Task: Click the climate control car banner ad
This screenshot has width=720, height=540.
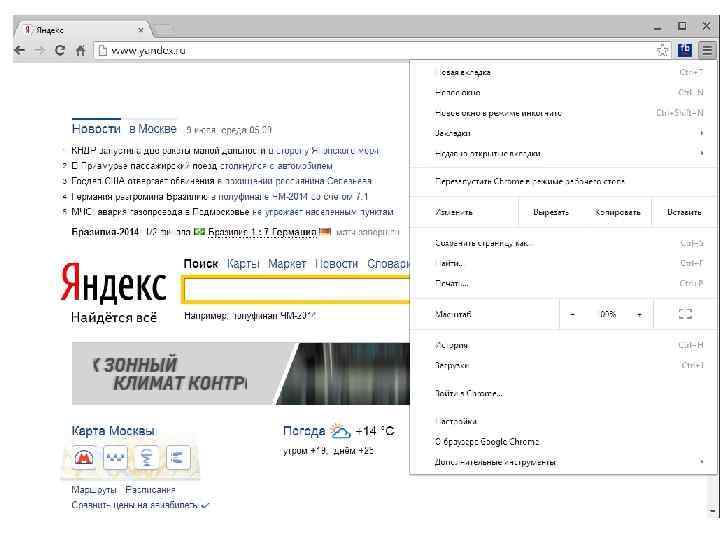Action: click(x=241, y=373)
